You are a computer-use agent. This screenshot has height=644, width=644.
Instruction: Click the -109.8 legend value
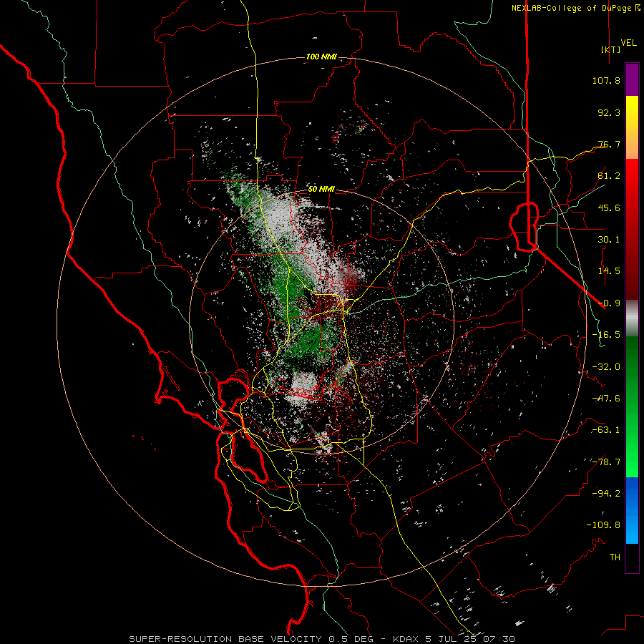coord(603,525)
